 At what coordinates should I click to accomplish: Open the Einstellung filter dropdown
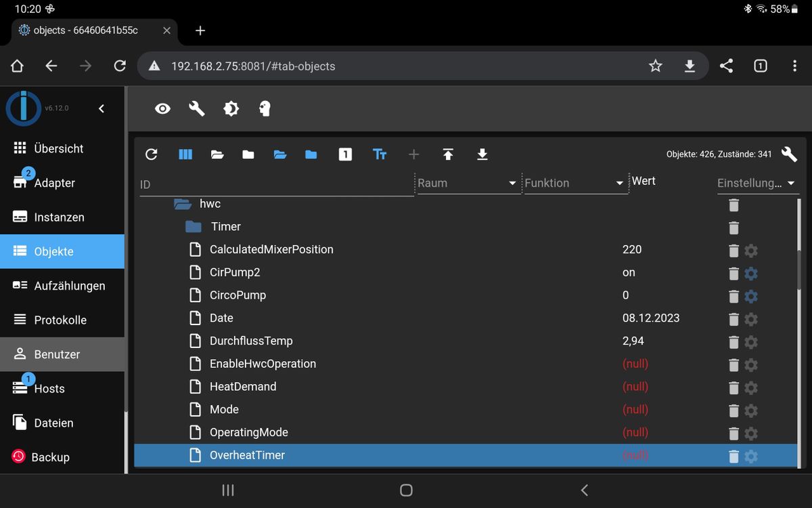[757, 183]
